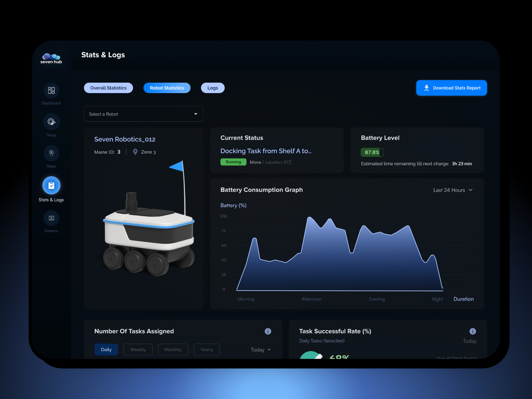The width and height of the screenshot is (532, 399).
Task: Switch to the Yearly period toggle
Action: (206, 349)
